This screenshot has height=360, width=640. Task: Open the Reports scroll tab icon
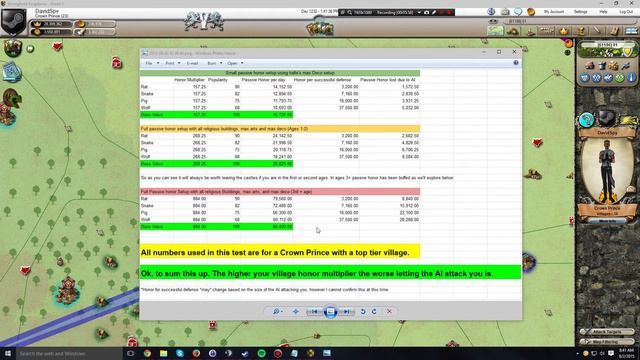tap(614, 31)
